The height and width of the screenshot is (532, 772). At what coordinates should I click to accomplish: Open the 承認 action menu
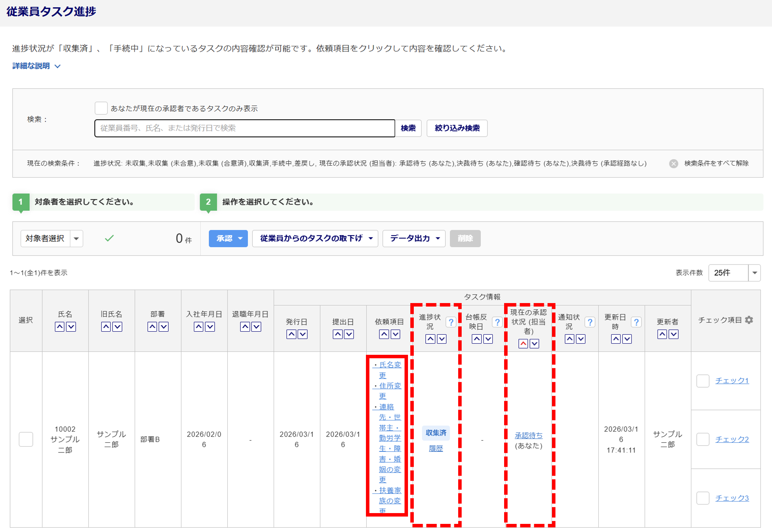228,239
